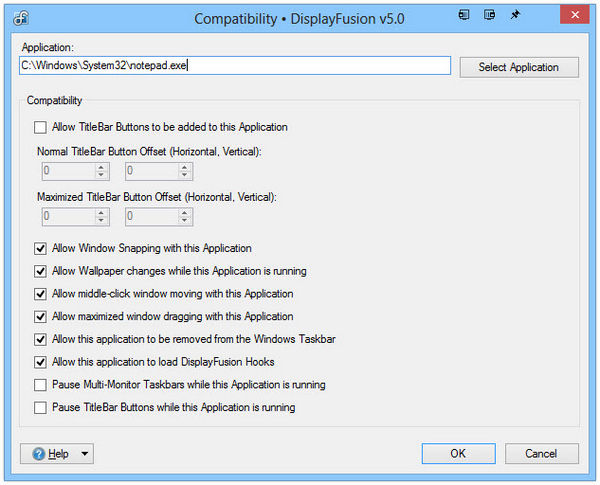The image size is (600, 485).
Task: Close the Compatibility dialog with the X
Action: pos(575,15)
